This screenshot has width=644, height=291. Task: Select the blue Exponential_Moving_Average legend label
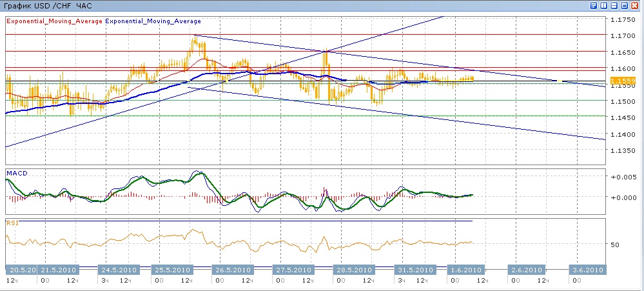[152, 21]
